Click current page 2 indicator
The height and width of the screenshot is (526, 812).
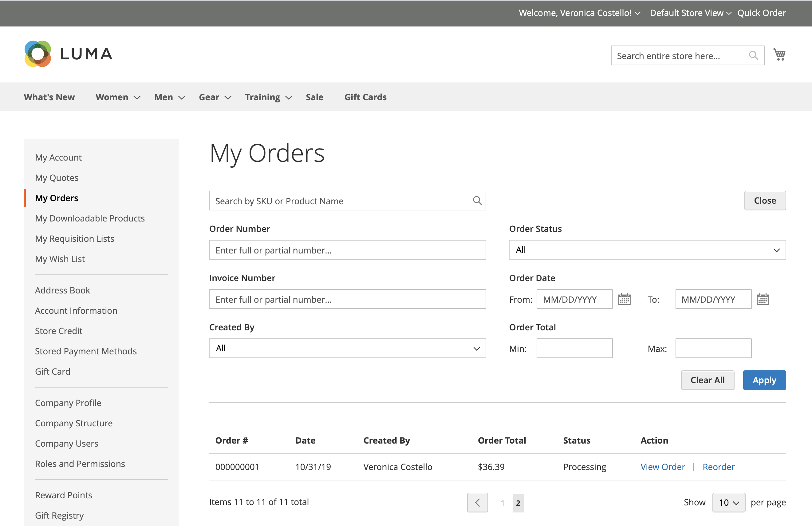(x=518, y=503)
